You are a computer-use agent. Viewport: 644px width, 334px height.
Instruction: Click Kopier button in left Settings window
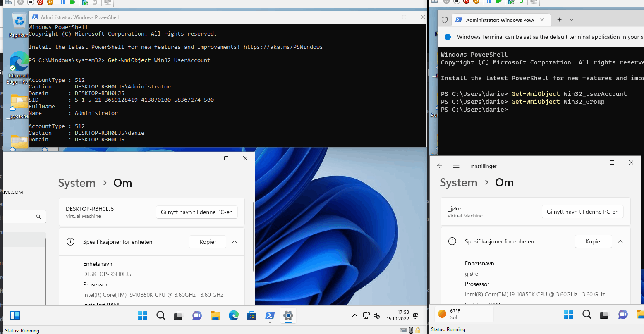tap(208, 242)
